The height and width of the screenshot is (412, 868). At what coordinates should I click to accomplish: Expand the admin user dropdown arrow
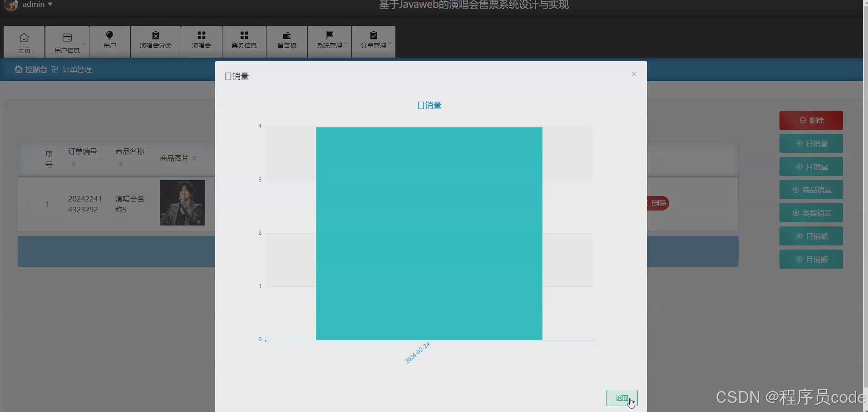pos(50,5)
